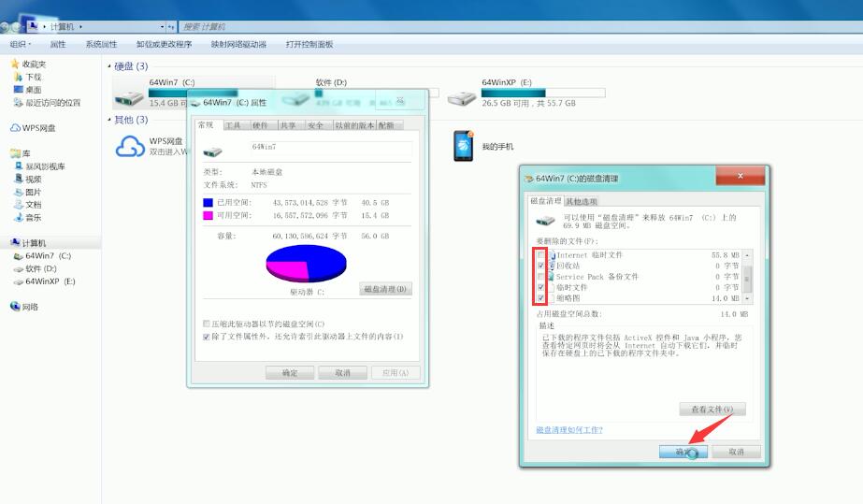863x504 pixels.
Task: Click the Explorer back arrow button
Action: (x=5, y=26)
